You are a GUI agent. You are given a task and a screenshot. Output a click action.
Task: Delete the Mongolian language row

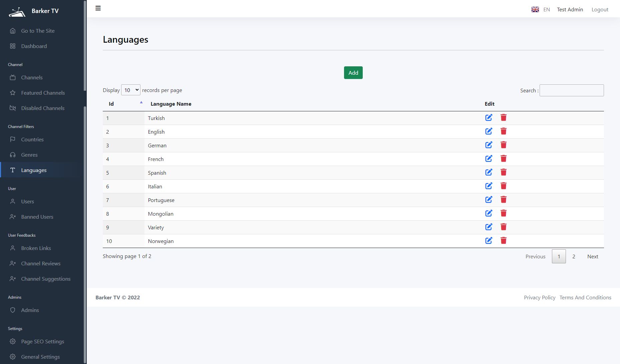tap(504, 213)
